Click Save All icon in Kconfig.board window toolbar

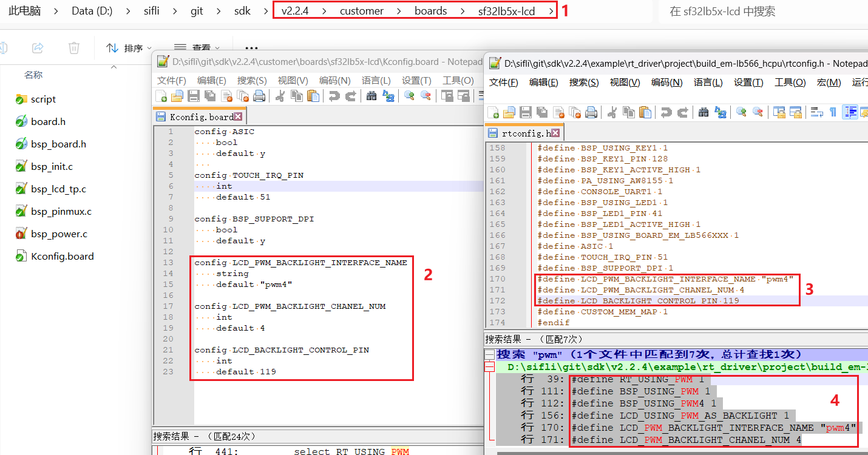[210, 96]
